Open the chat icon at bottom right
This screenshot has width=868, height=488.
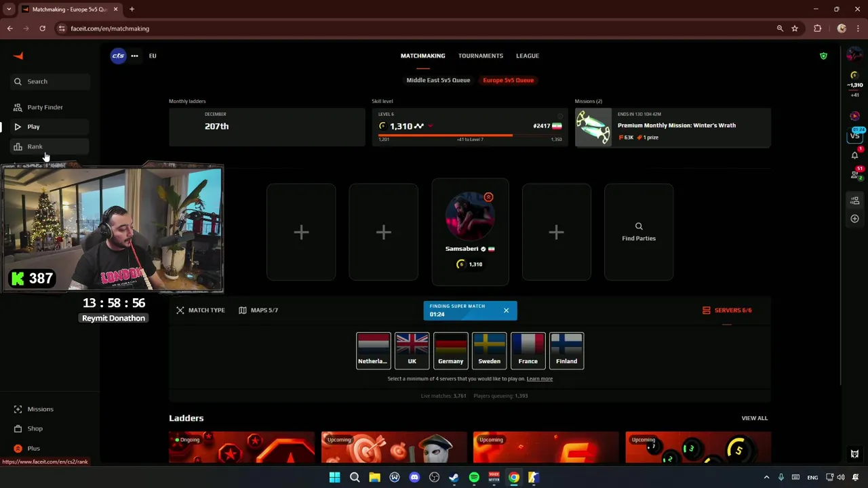(854, 454)
